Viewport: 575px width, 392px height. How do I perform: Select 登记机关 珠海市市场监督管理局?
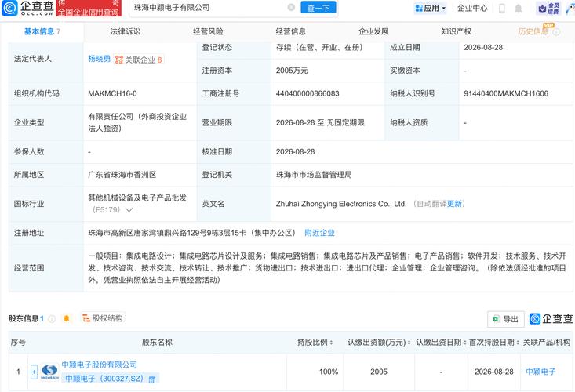(314, 175)
